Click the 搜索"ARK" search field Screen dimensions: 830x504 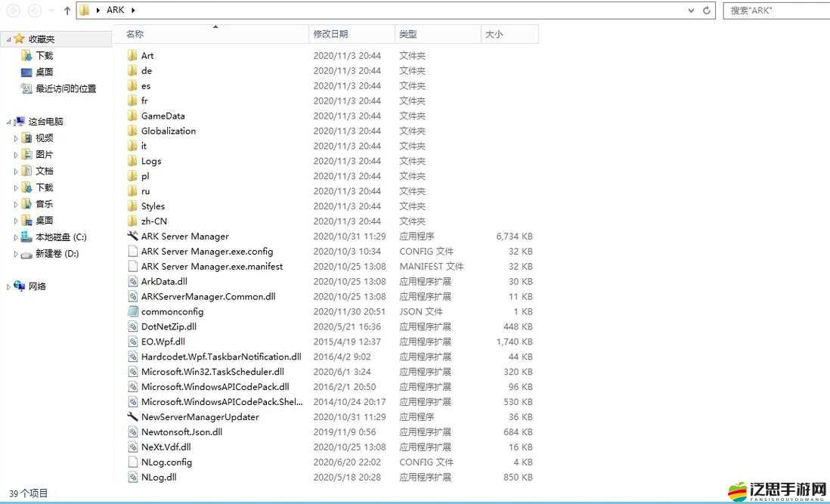[x=776, y=10]
